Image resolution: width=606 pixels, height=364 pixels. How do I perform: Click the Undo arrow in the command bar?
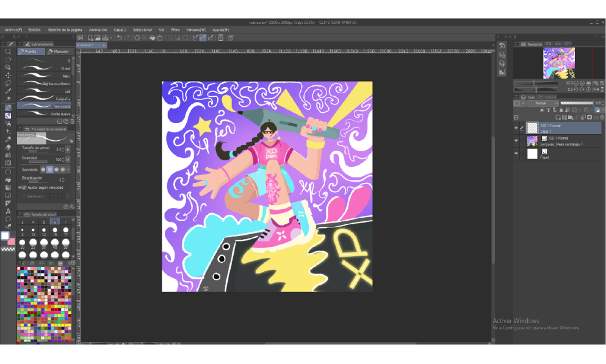(x=120, y=38)
